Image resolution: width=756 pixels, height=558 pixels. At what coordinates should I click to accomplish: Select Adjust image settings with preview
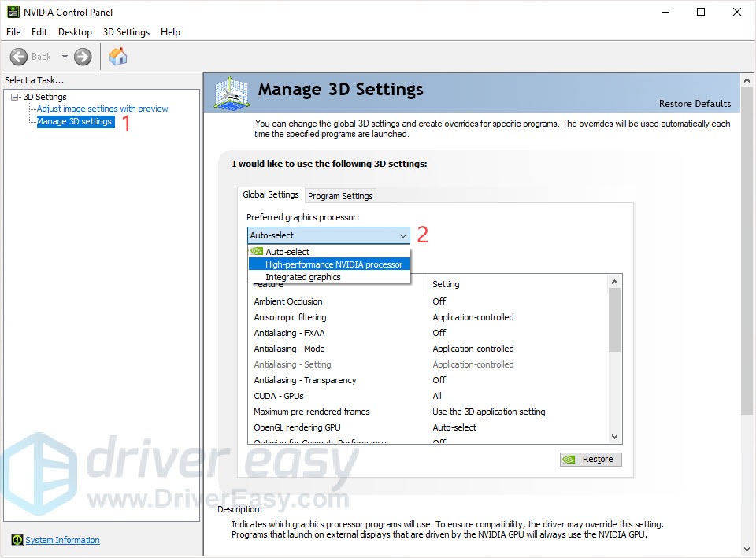102,109
